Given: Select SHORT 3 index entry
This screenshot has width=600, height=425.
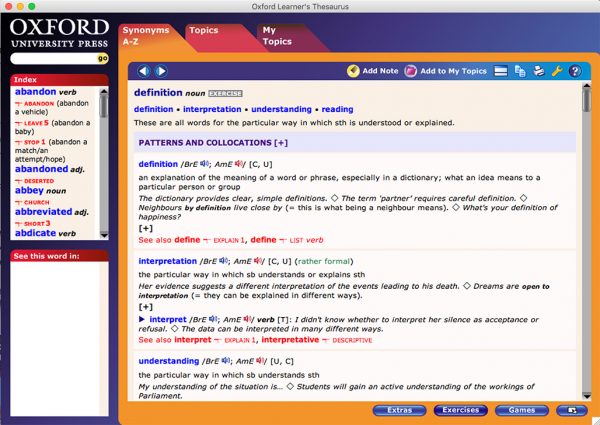Looking at the screenshot, I should pos(33,223).
